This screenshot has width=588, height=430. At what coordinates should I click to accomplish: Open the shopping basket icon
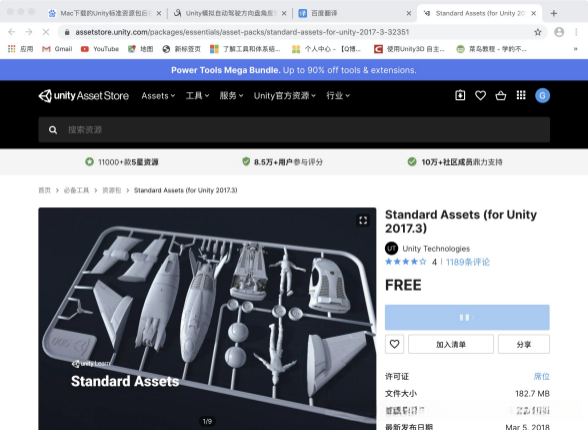(x=501, y=96)
